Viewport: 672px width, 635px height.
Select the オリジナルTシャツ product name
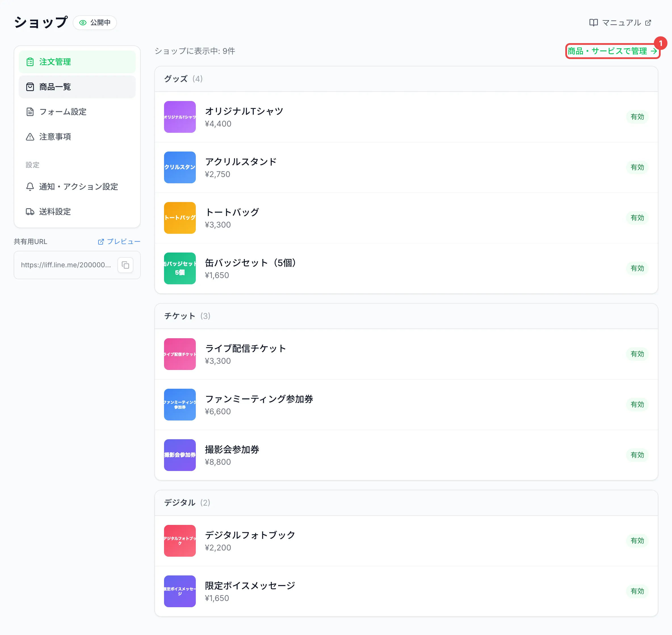pos(244,111)
